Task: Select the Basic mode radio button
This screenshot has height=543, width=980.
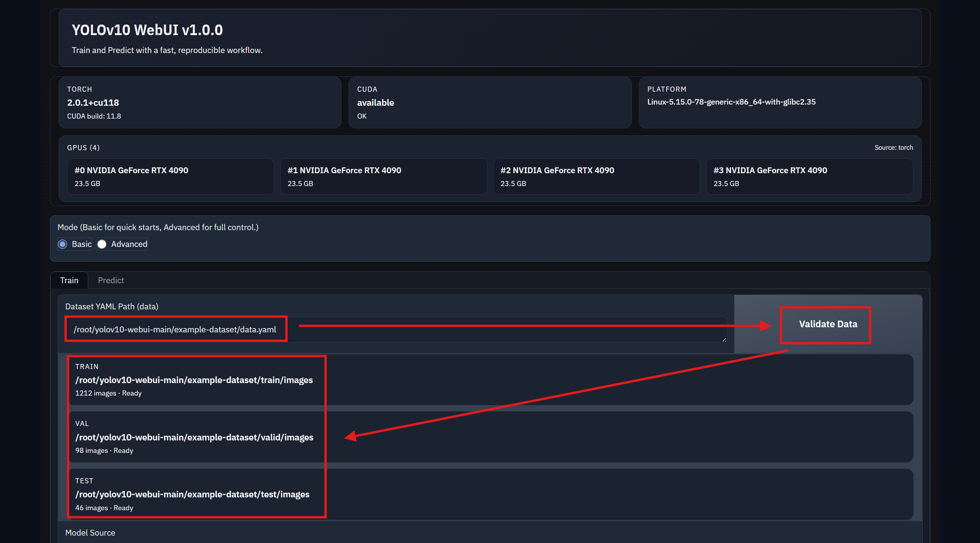Action: (62, 244)
